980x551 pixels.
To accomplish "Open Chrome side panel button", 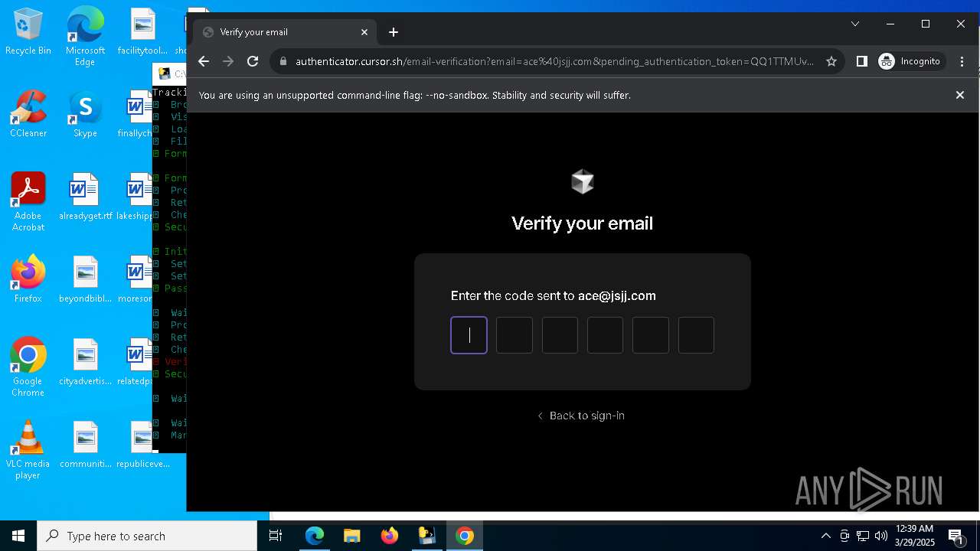I will pyautogui.click(x=861, y=61).
